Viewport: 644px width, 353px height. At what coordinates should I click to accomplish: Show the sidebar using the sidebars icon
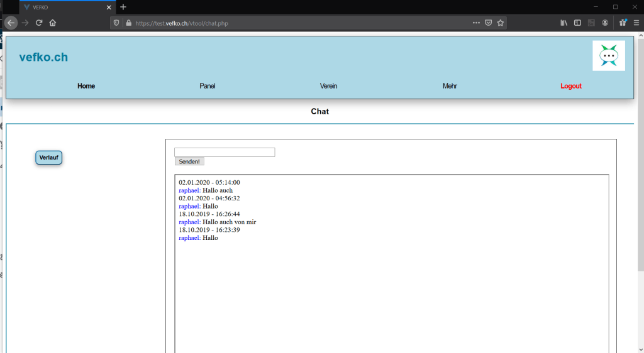[577, 23]
